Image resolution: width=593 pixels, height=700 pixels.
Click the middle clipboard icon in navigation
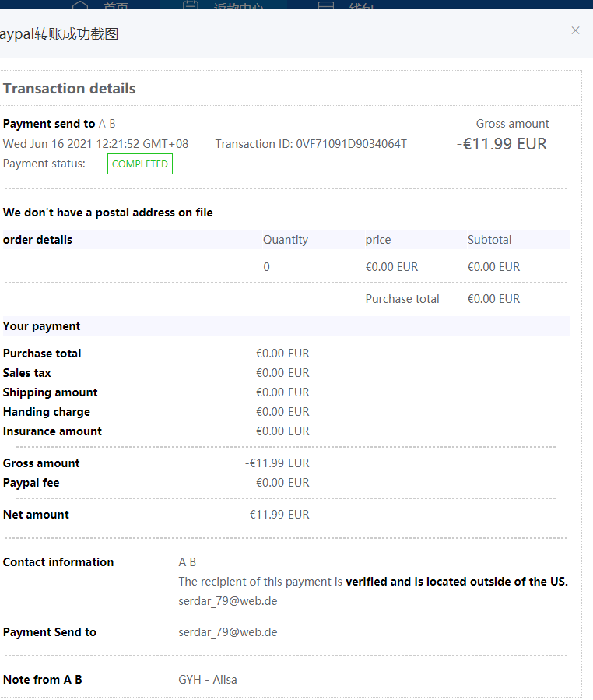(191, 6)
